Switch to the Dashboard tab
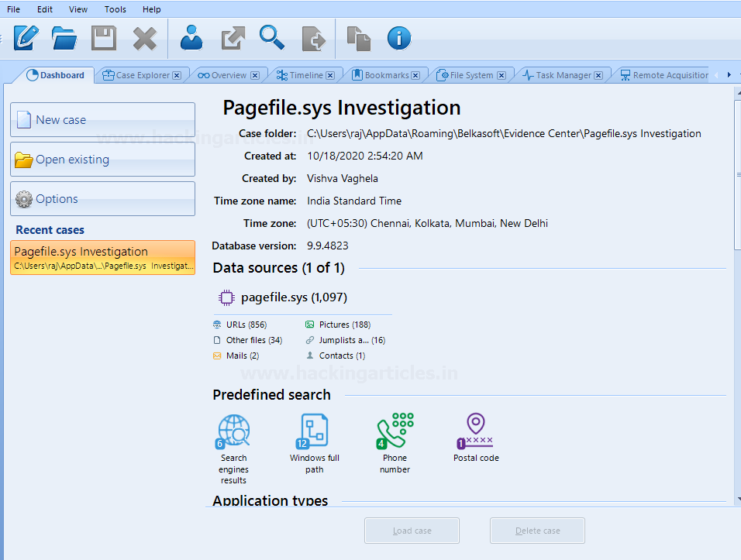This screenshot has width=741, height=560. coord(55,75)
